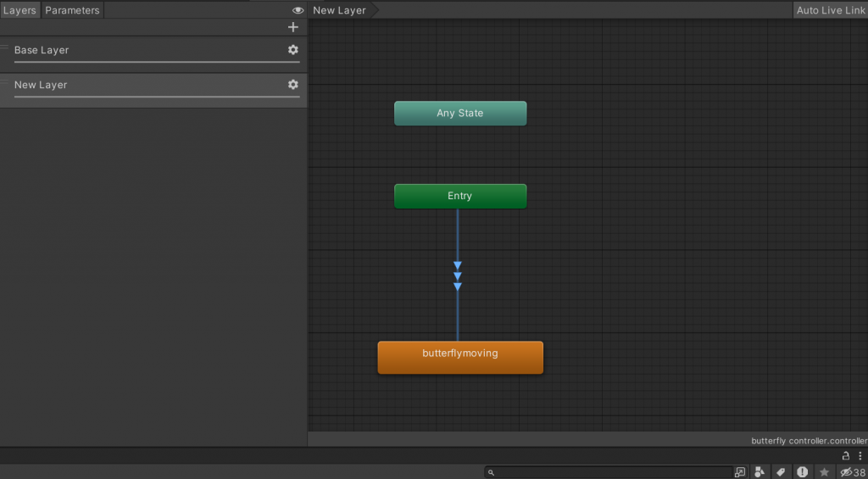This screenshot has height=479, width=868.
Task: Select the Entry node
Action: click(x=460, y=196)
